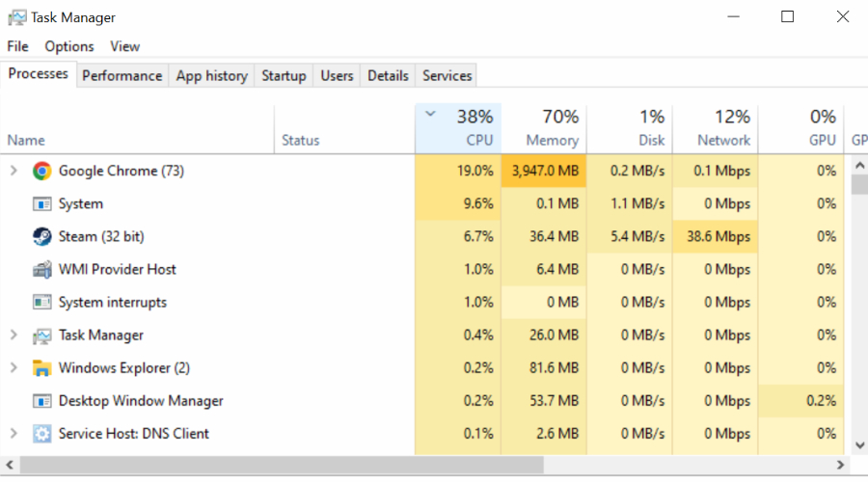Click the Service Host DNS Client gear icon
This screenshot has height=482, width=868.
(42, 433)
